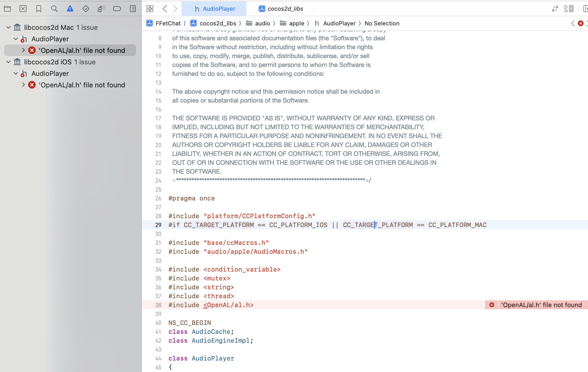The height and width of the screenshot is (372, 588).
Task: Collapse the libcocos2d Mac issue group
Action: pyautogui.click(x=8, y=27)
